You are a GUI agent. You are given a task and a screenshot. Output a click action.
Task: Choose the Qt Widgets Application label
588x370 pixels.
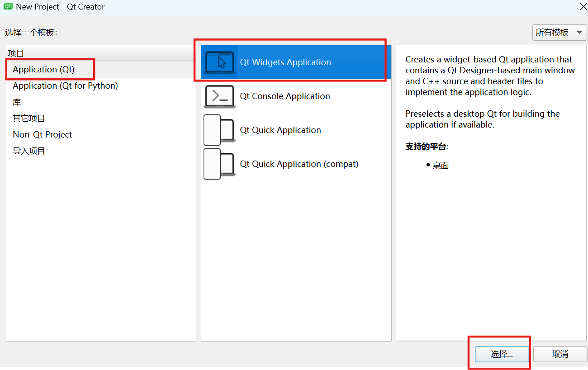[x=285, y=62]
